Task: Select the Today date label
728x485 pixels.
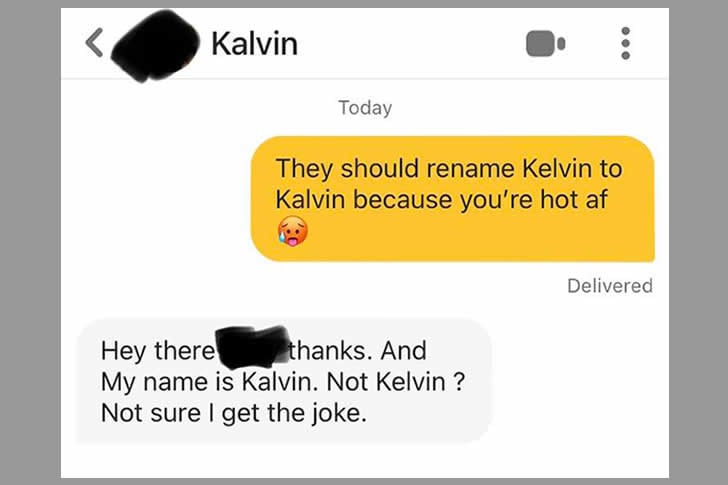Action: (x=365, y=108)
